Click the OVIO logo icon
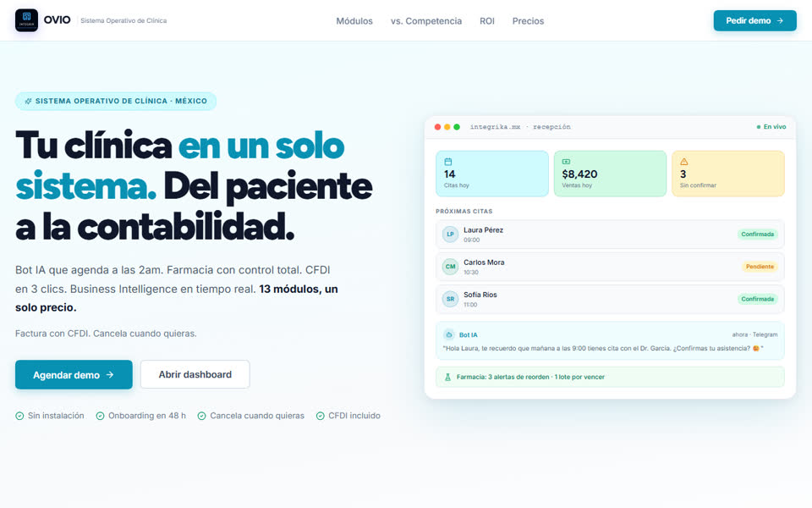The image size is (812, 508). [x=26, y=20]
